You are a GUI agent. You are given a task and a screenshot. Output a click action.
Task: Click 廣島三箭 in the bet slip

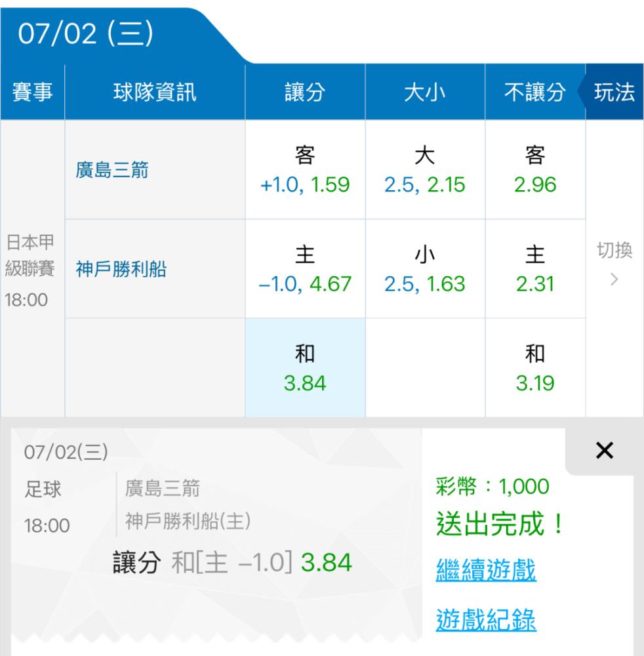(163, 488)
